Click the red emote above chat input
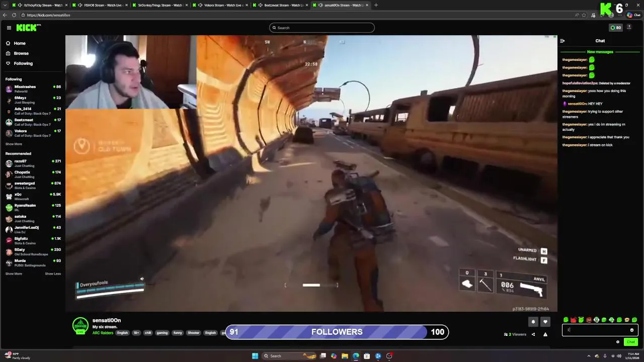 click(x=574, y=320)
